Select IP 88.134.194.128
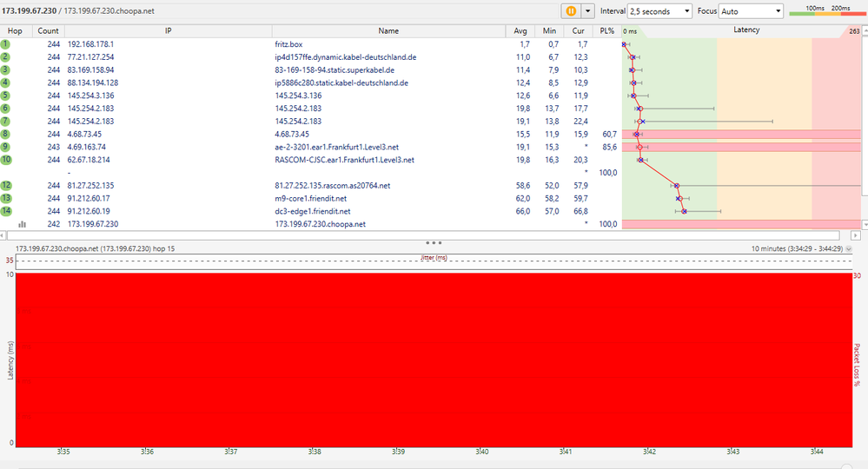 (x=93, y=83)
